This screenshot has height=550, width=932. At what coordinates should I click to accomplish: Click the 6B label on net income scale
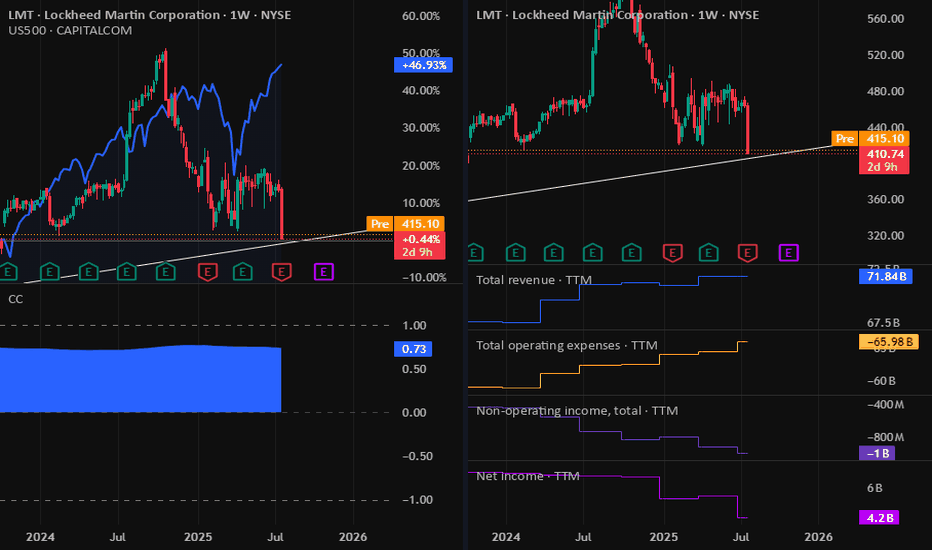pos(874,488)
